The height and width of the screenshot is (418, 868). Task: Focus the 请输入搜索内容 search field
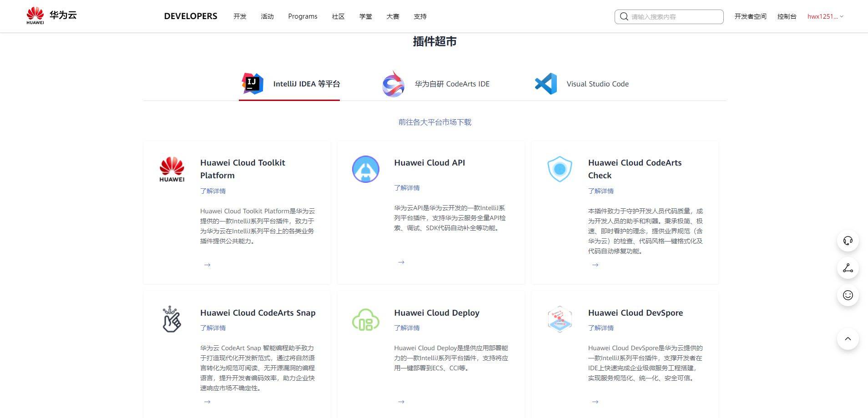tap(669, 16)
